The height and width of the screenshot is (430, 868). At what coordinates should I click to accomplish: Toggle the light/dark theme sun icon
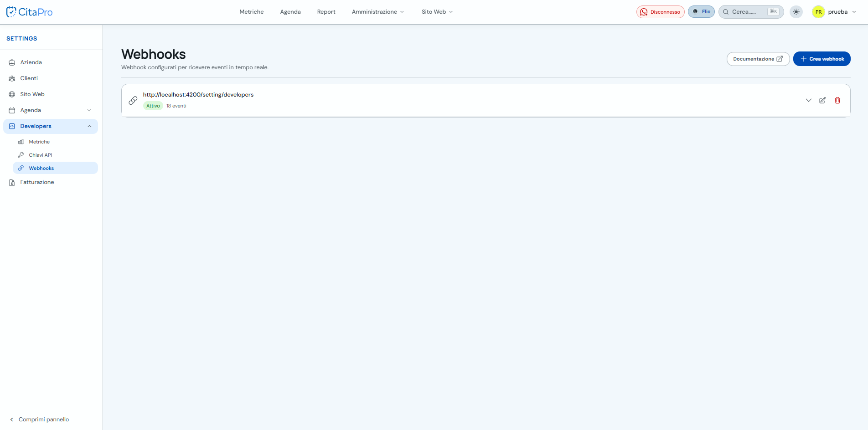796,12
